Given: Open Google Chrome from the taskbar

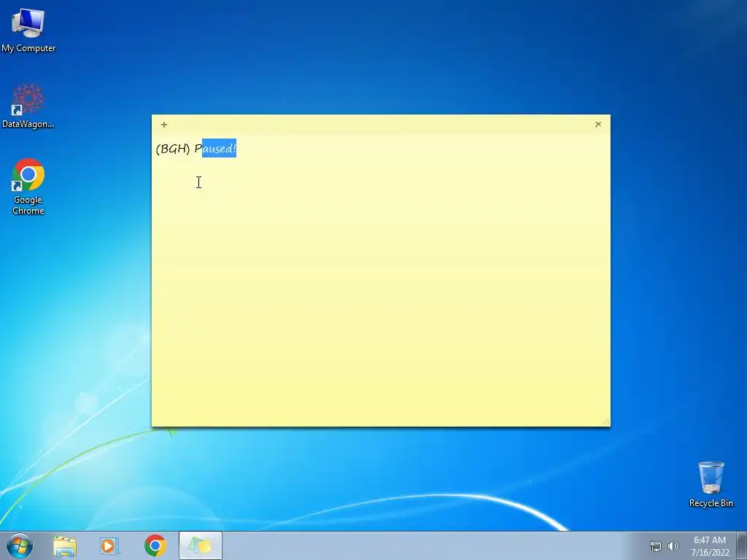Looking at the screenshot, I should pyautogui.click(x=155, y=545).
